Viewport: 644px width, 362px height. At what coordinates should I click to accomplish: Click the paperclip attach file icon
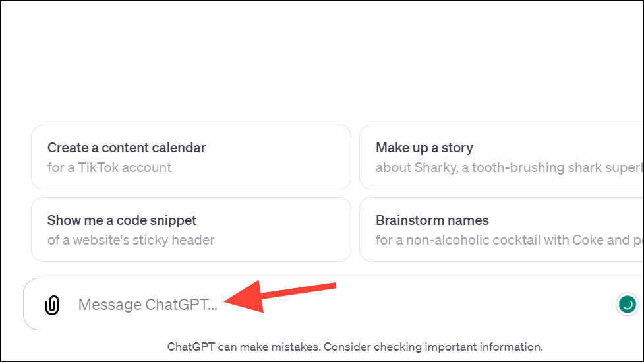52,305
